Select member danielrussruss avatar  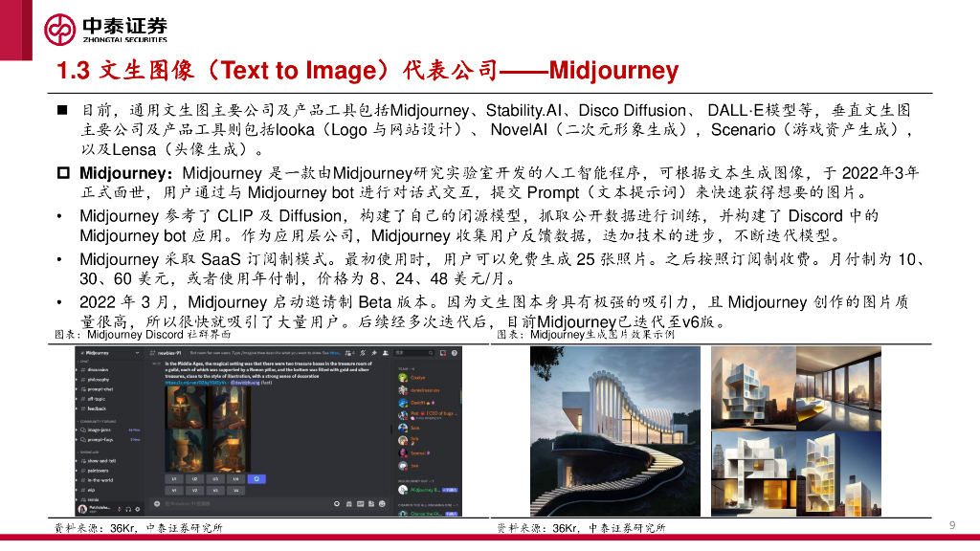(403, 390)
